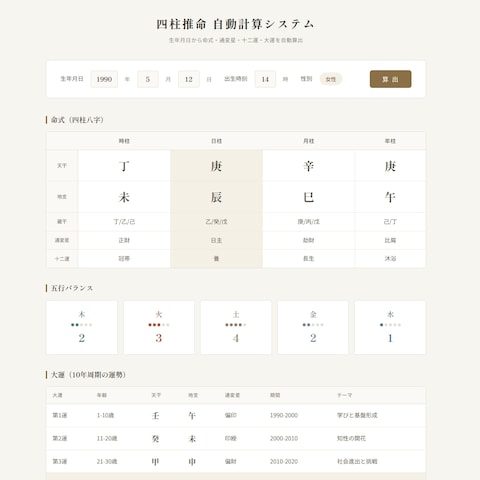Click the 甲 stem in 第3運 row

pos(155,461)
